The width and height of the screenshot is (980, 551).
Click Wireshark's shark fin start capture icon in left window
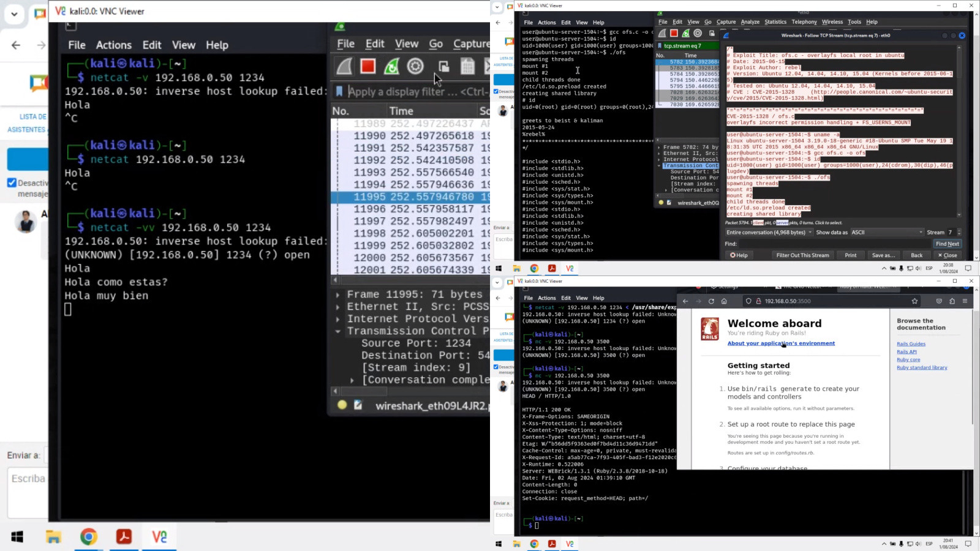click(344, 66)
